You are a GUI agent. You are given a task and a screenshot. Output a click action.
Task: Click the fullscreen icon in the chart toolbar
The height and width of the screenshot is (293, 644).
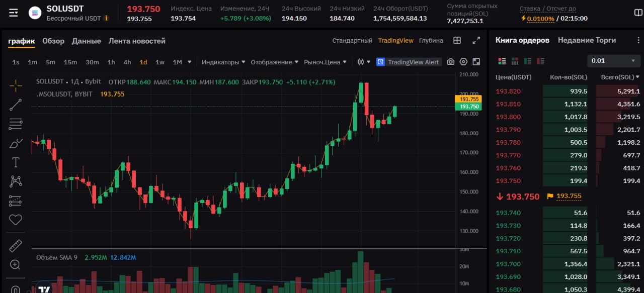[x=476, y=62]
